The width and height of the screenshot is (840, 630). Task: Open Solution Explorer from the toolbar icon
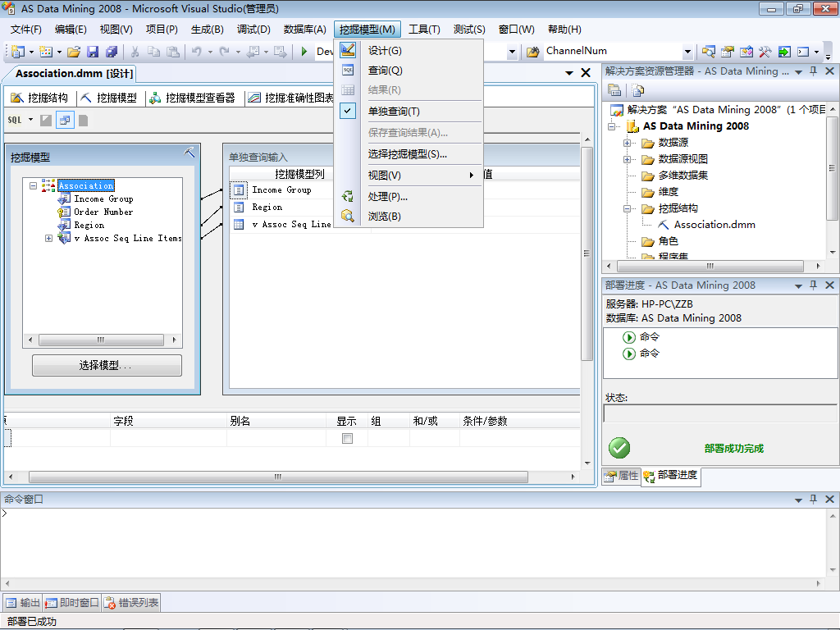[x=708, y=52]
